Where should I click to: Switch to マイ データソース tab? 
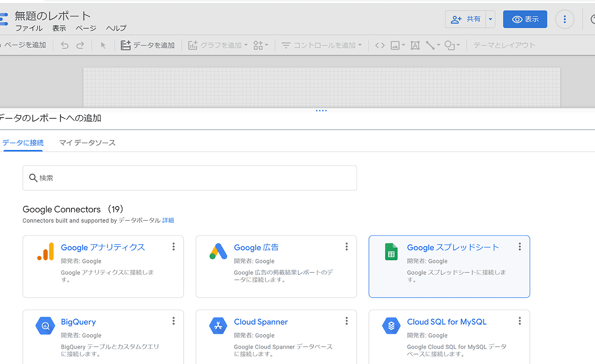click(87, 143)
